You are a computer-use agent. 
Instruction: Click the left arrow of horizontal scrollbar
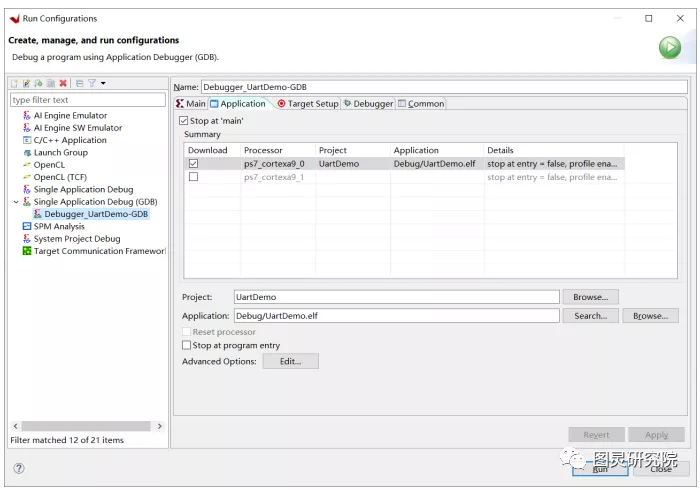16,426
